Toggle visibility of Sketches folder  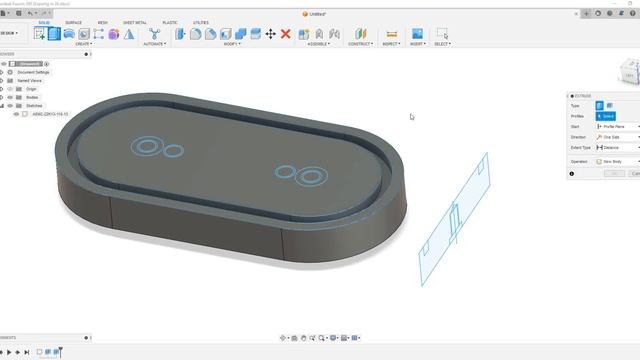[x=10, y=106]
